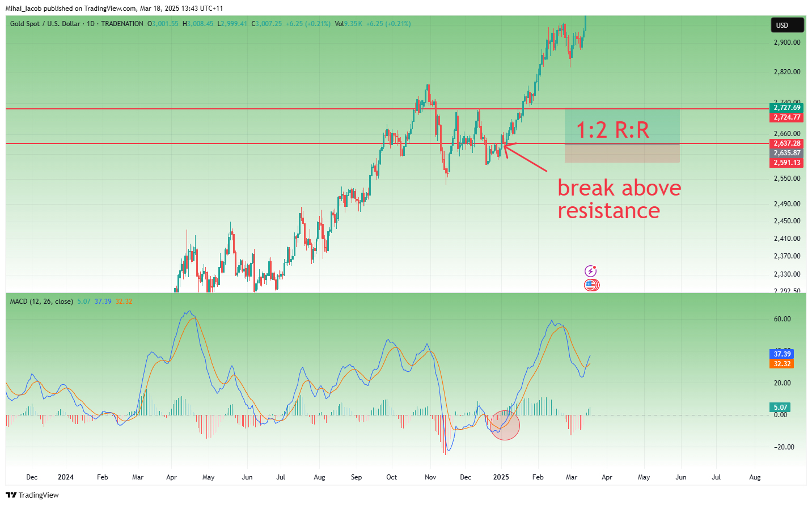812x505 pixels.
Task: Click the 2,900.00 price axis label
Action: [787, 43]
